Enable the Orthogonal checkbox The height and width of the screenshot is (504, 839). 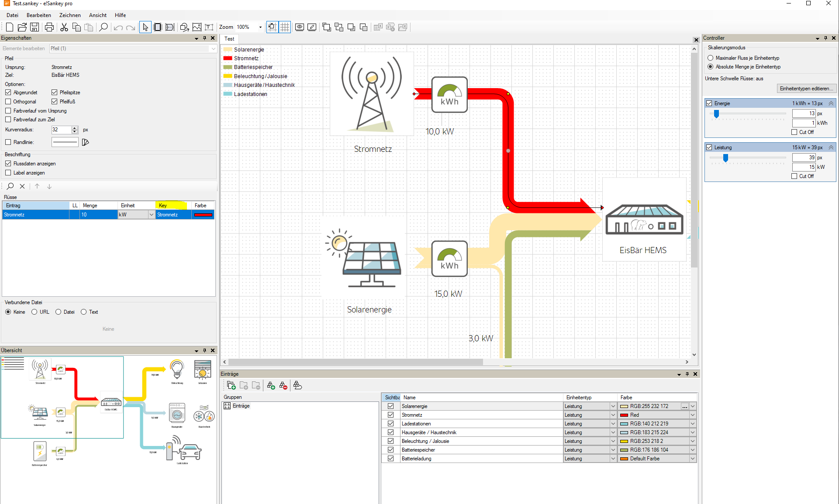coord(8,102)
